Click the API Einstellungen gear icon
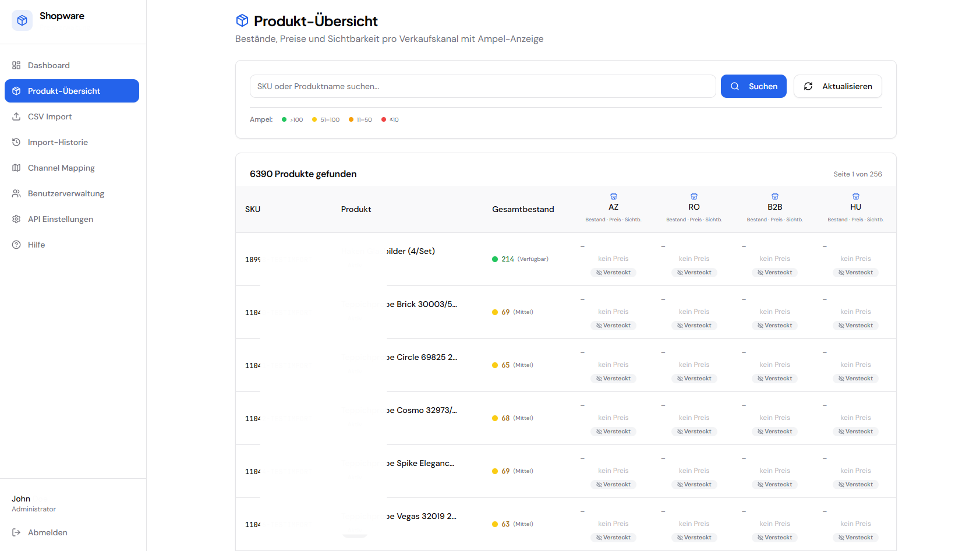The image size is (980, 551). (x=16, y=219)
